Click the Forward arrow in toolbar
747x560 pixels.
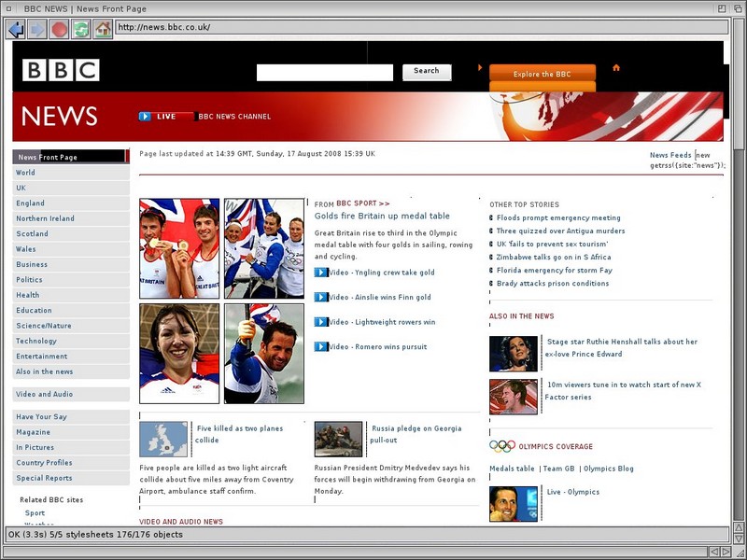point(37,29)
